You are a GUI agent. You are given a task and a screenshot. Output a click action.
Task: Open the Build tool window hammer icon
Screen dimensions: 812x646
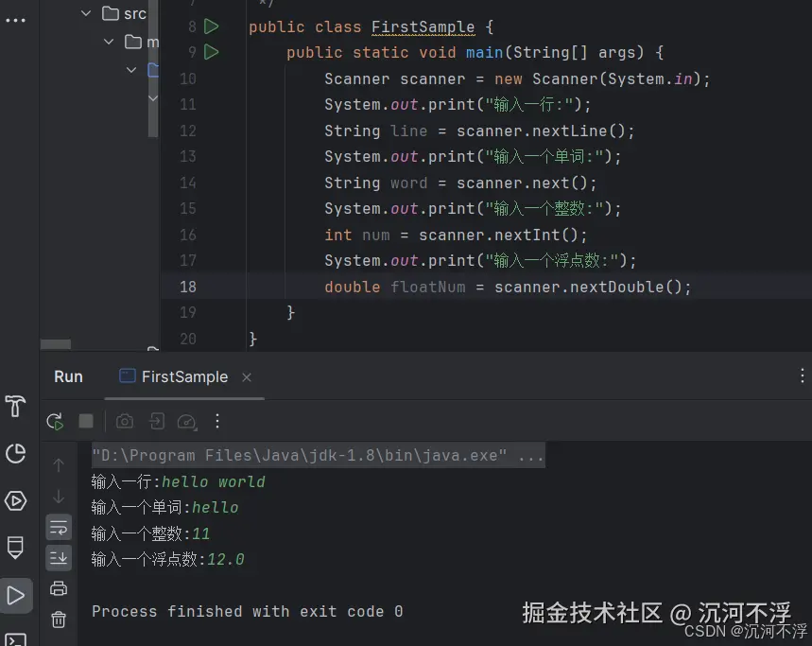(15, 407)
